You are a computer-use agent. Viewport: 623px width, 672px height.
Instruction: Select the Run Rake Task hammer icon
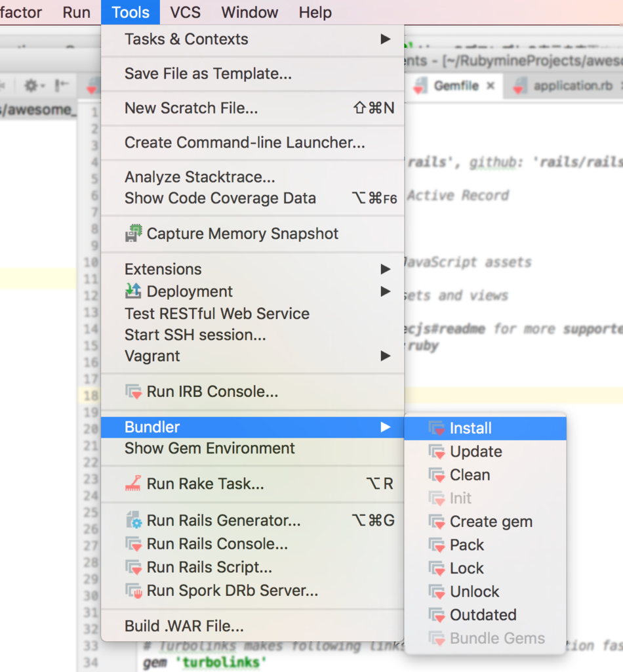134,484
